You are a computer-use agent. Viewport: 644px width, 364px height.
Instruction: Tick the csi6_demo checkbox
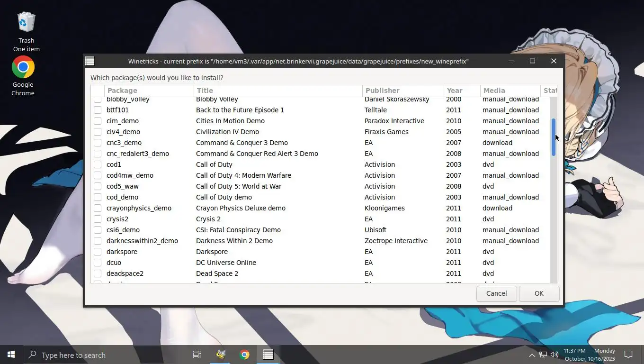[98, 230]
